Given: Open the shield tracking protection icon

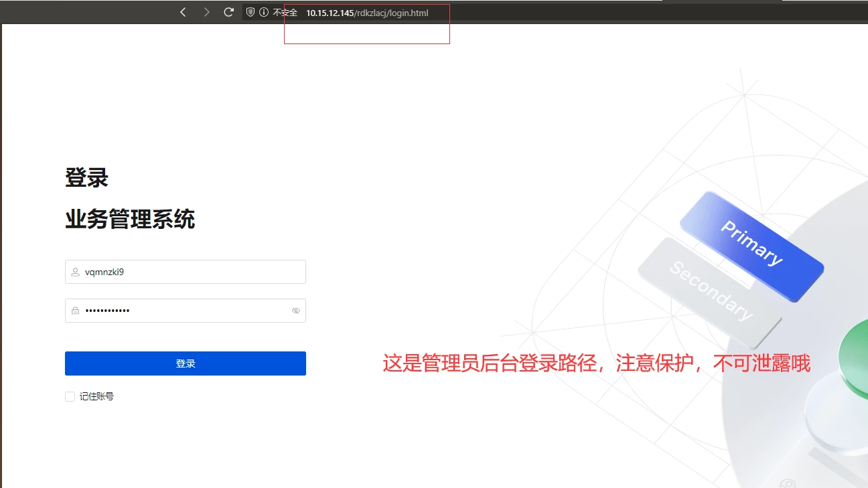Looking at the screenshot, I should (250, 13).
